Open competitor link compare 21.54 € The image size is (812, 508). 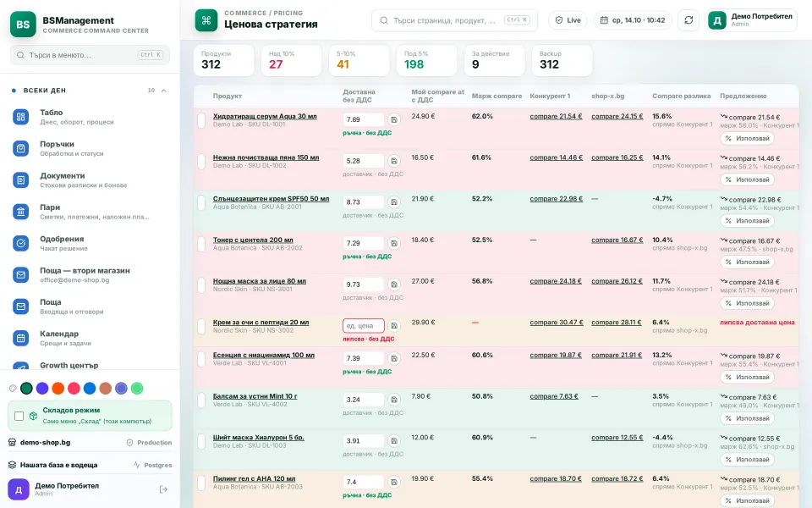pos(556,116)
